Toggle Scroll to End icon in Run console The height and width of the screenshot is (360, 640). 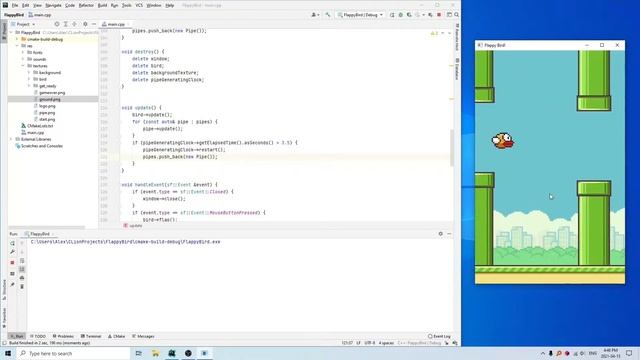coord(22,269)
